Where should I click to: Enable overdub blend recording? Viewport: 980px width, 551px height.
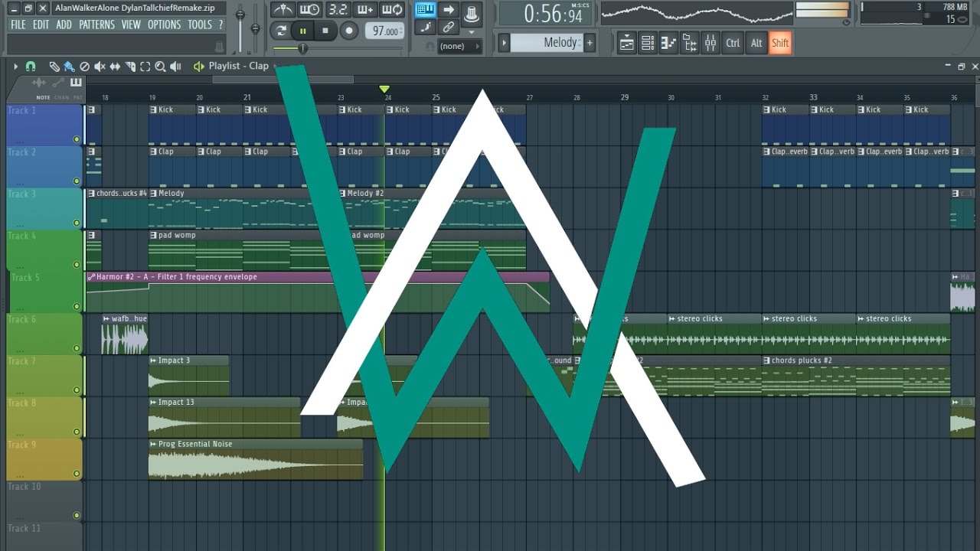(x=365, y=10)
